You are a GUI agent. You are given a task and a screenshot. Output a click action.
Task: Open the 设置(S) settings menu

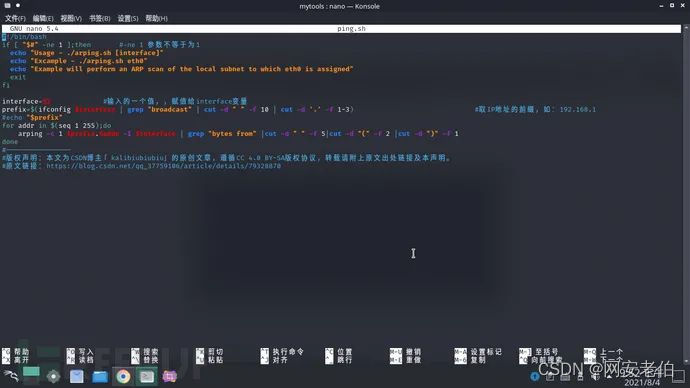[x=128, y=18]
